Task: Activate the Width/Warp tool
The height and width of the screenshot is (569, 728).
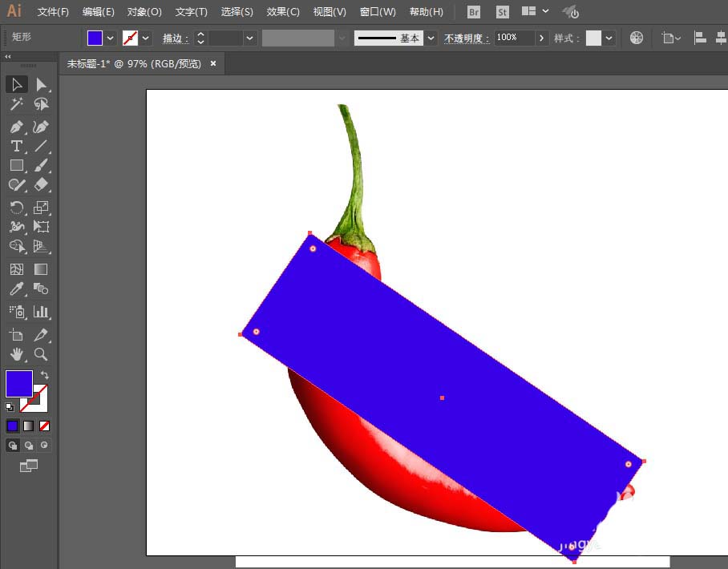Action: [17, 227]
